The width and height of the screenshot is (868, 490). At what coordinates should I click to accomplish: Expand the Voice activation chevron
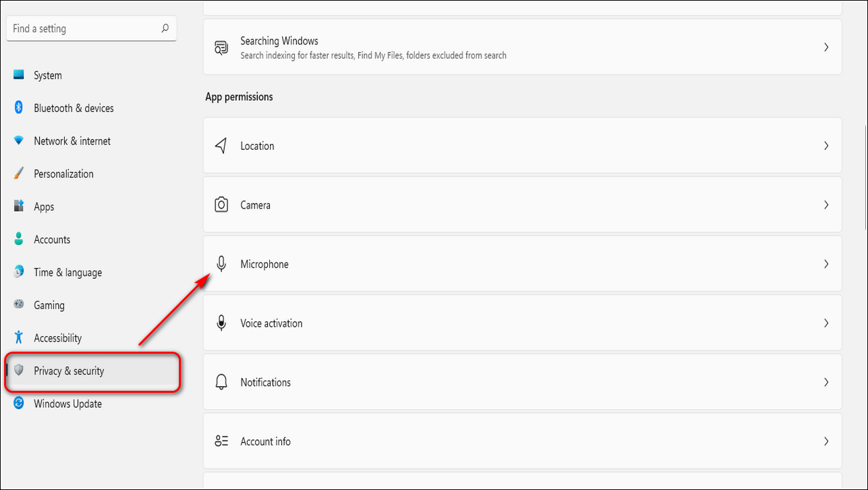click(826, 323)
